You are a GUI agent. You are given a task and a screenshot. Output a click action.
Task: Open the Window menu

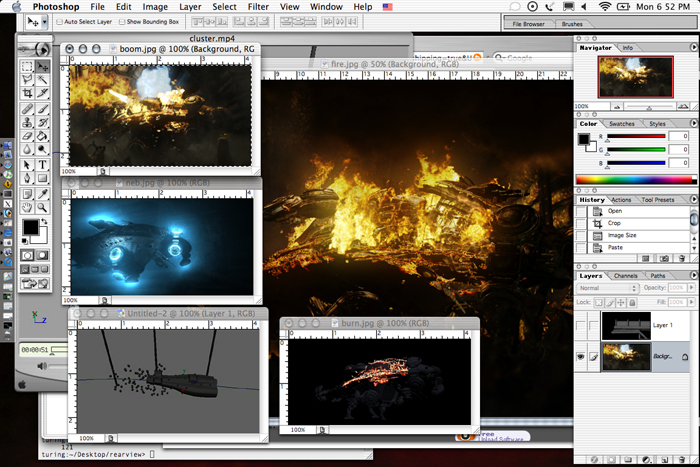pyautogui.click(x=326, y=7)
